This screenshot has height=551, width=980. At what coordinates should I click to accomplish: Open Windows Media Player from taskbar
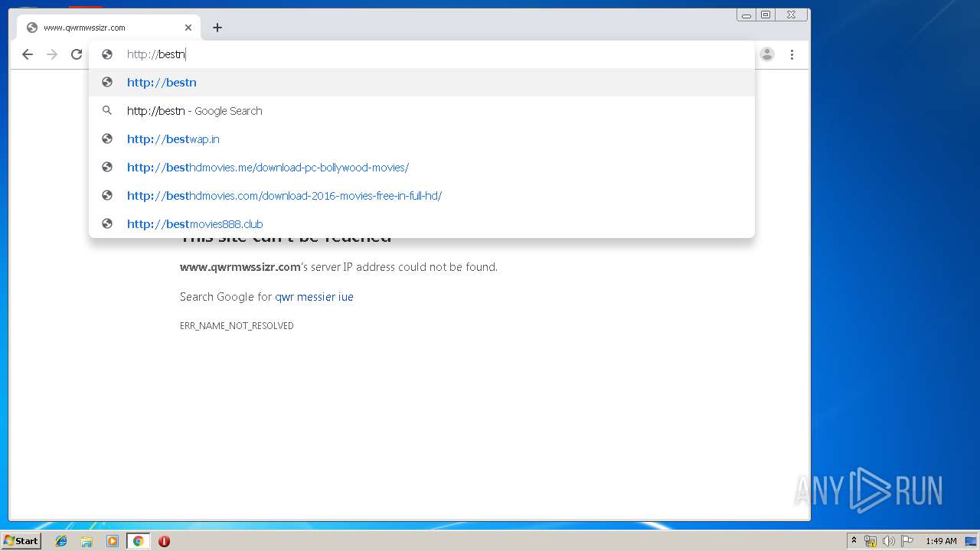[x=113, y=541]
